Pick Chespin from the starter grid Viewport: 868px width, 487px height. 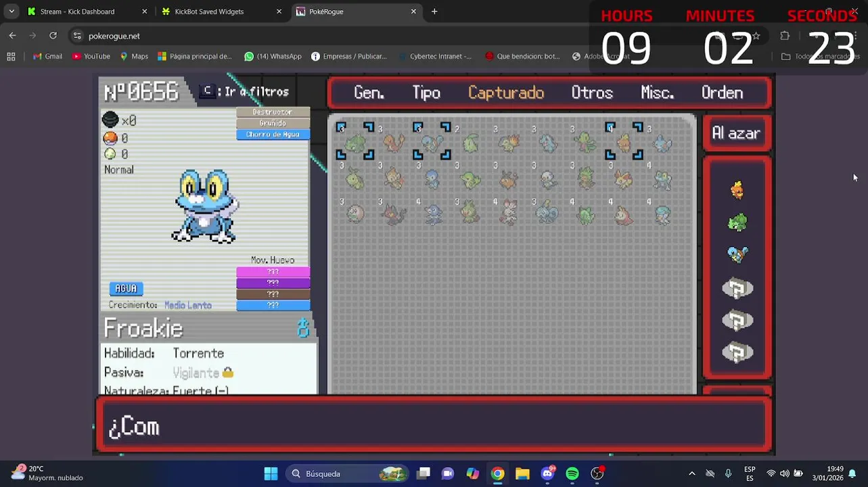[586, 179]
